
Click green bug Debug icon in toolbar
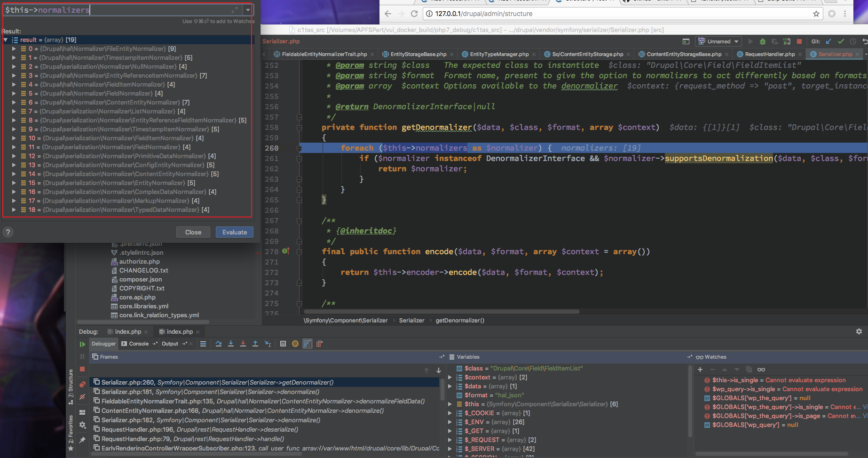763,41
